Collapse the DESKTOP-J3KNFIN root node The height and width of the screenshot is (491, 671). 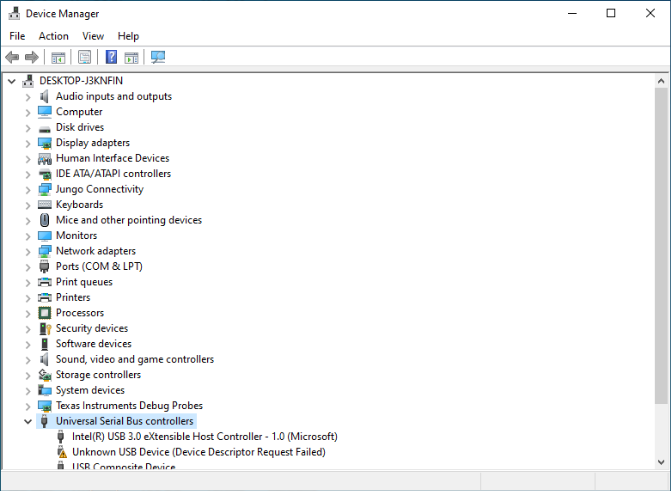(12, 81)
